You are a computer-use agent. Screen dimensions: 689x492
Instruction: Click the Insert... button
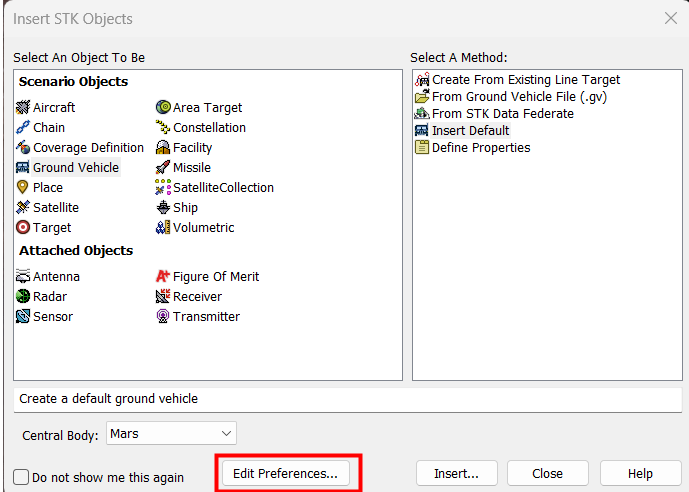pyautogui.click(x=457, y=474)
